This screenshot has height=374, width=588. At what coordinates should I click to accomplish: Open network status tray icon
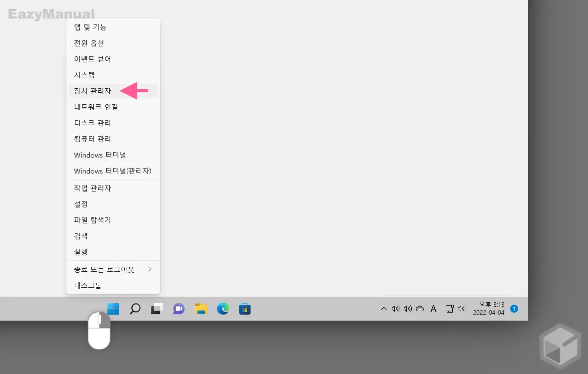[x=450, y=309]
